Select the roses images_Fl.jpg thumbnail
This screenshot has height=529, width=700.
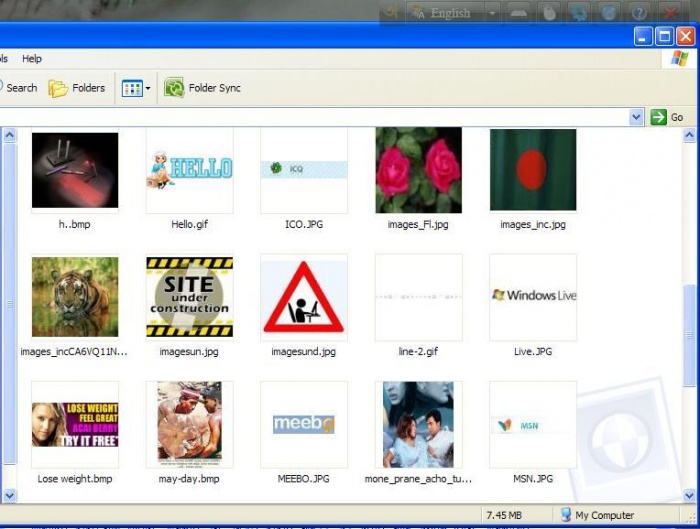tap(419, 170)
